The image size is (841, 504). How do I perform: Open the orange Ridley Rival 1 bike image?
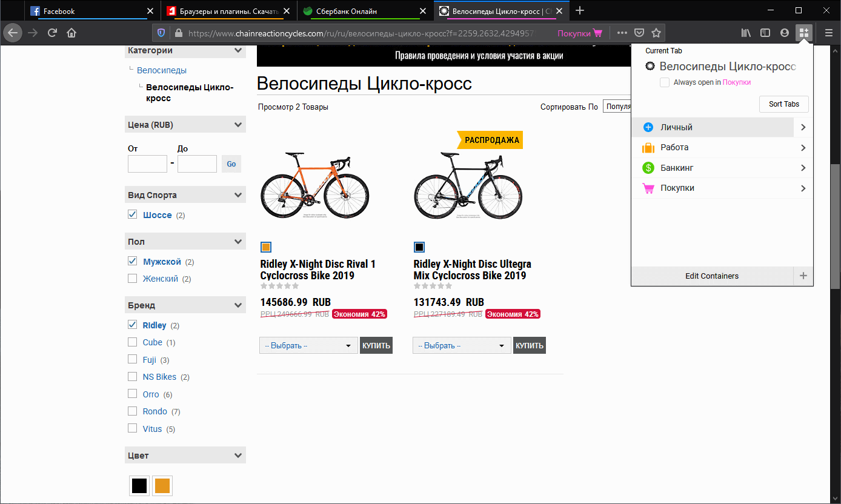pyautogui.click(x=314, y=186)
